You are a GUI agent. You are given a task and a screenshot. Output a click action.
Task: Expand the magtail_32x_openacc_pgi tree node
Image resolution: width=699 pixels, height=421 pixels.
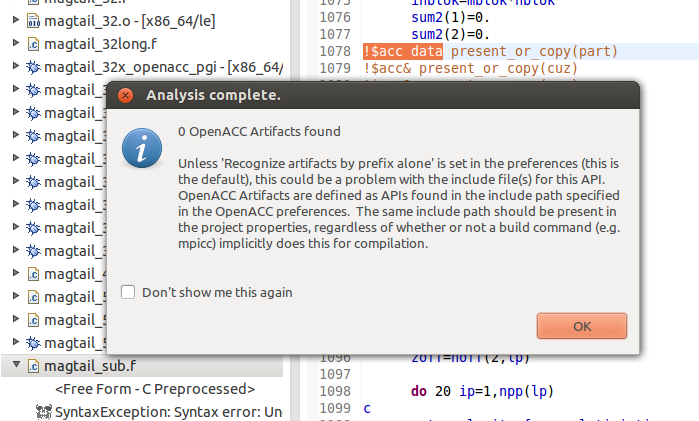click(x=16, y=66)
